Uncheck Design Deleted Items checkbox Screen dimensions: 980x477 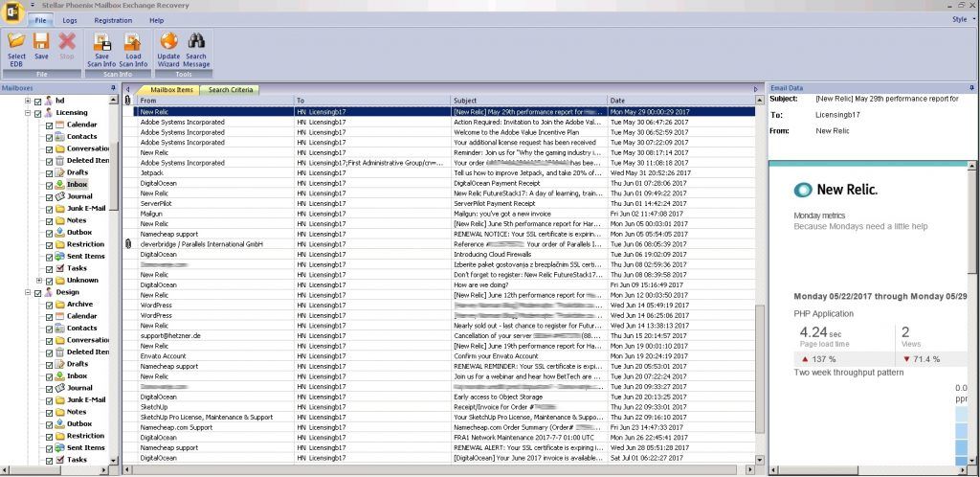pyautogui.click(x=50, y=352)
